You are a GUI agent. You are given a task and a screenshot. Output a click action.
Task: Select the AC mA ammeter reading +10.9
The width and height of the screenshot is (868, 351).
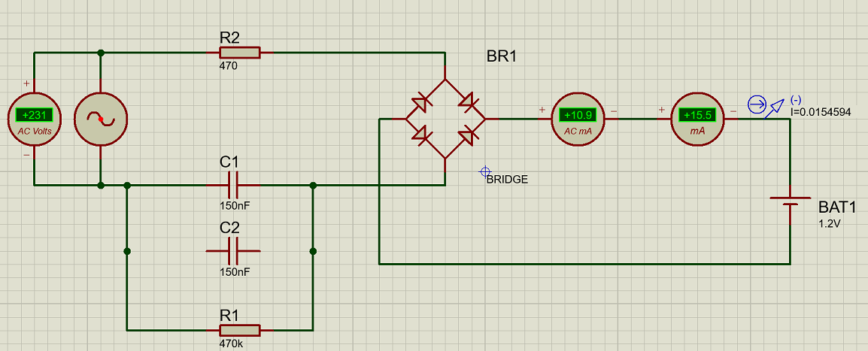[x=577, y=119]
